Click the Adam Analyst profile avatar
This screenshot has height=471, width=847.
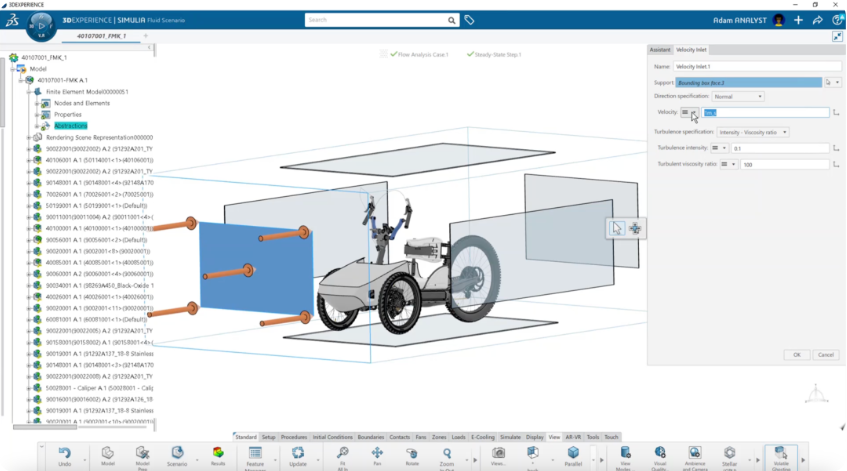778,20
